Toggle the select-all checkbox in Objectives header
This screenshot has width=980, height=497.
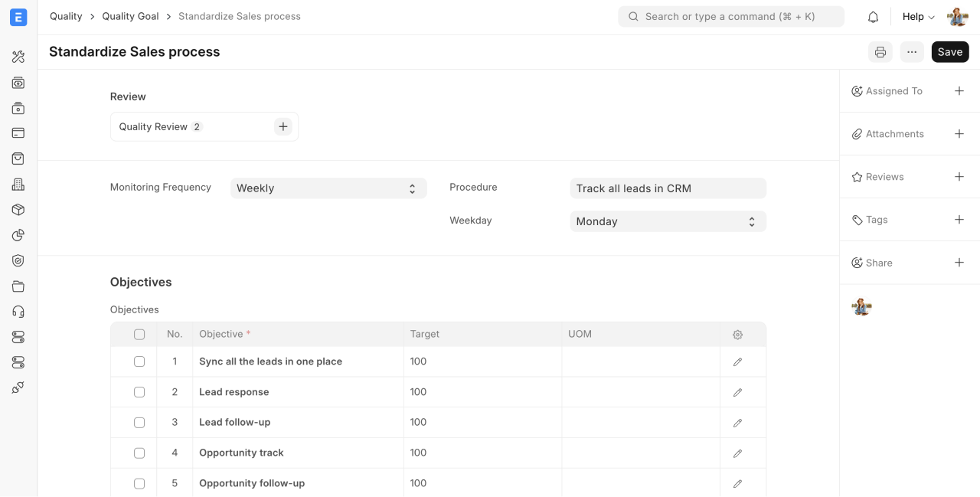pyautogui.click(x=139, y=335)
